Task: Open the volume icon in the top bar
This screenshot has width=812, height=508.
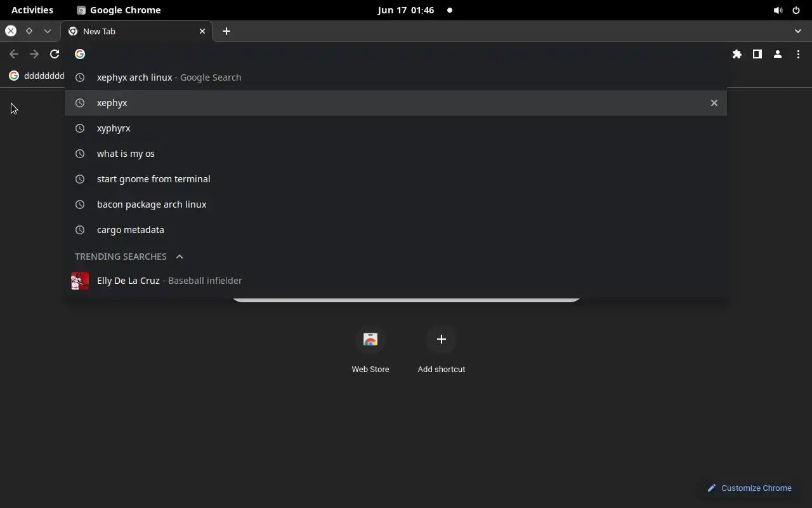Action: [x=778, y=10]
